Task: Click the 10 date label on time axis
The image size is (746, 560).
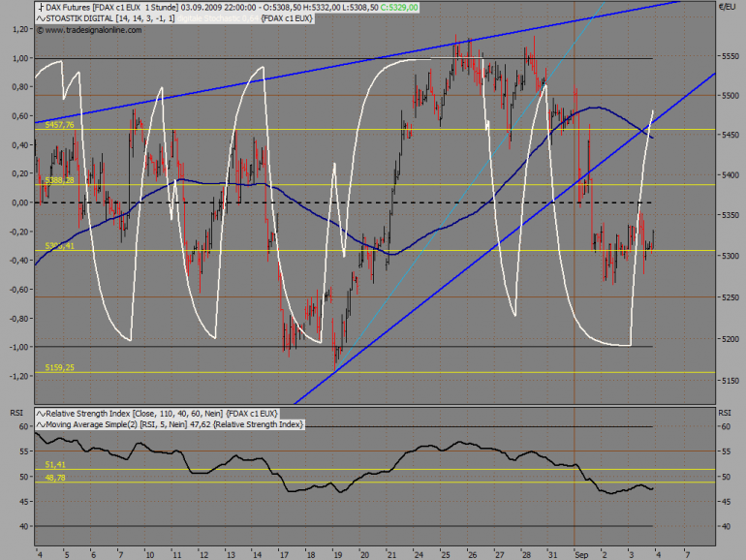Action: tap(150, 555)
